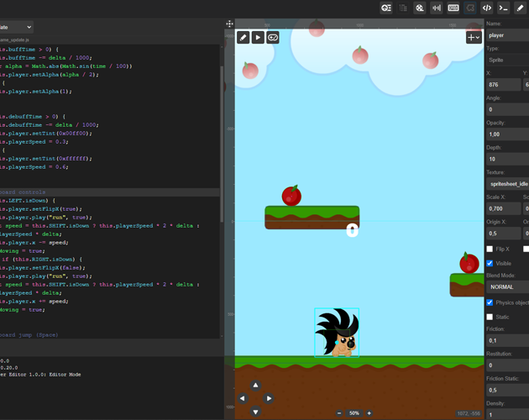Image resolution: width=529 pixels, height=420 pixels.
Task: Edit the Scale X field 0,700
Action: coord(504,208)
